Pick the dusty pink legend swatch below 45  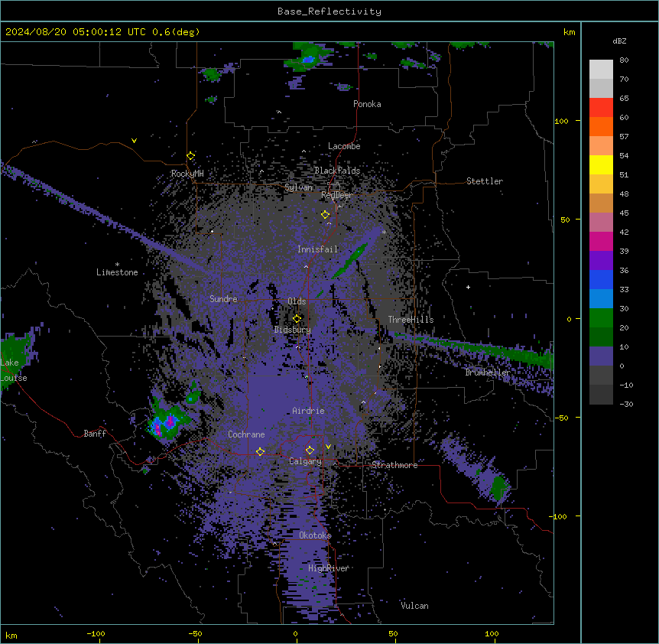[x=601, y=223]
